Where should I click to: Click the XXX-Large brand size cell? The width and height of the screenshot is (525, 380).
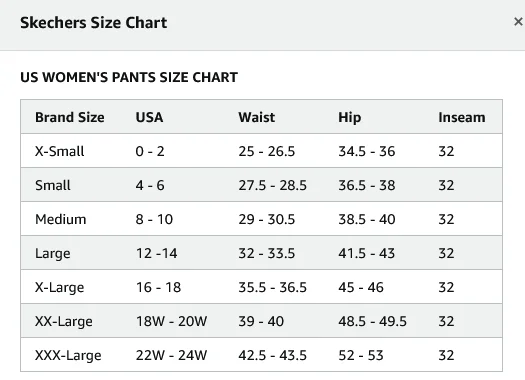point(68,356)
